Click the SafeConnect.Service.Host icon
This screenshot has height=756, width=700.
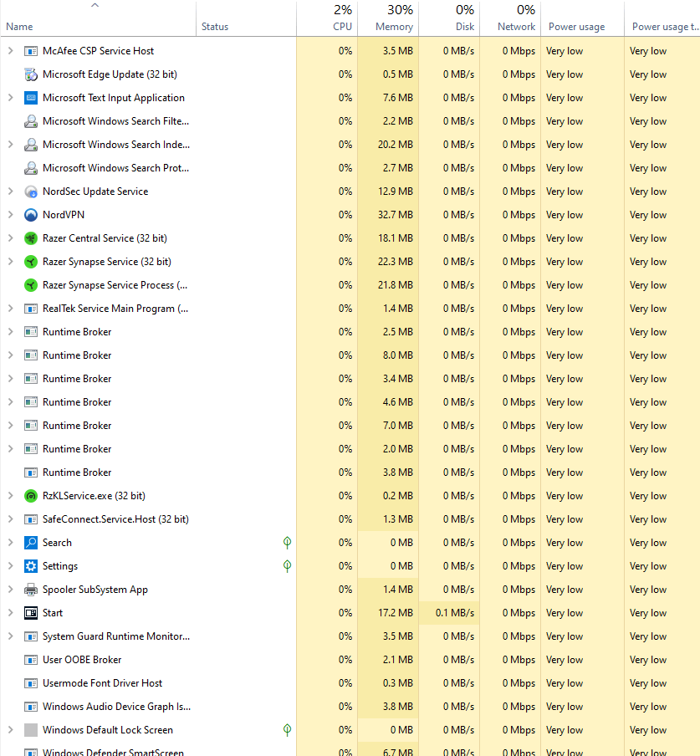click(x=31, y=519)
